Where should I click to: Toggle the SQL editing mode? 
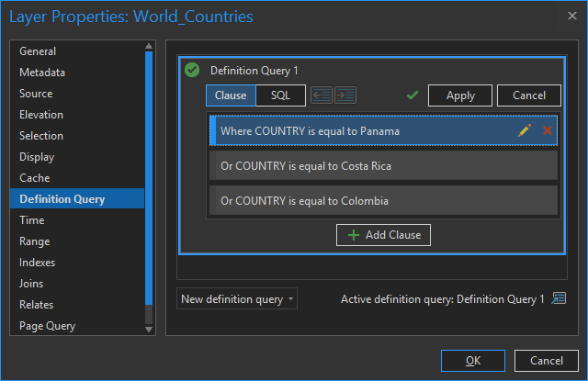[x=280, y=95]
